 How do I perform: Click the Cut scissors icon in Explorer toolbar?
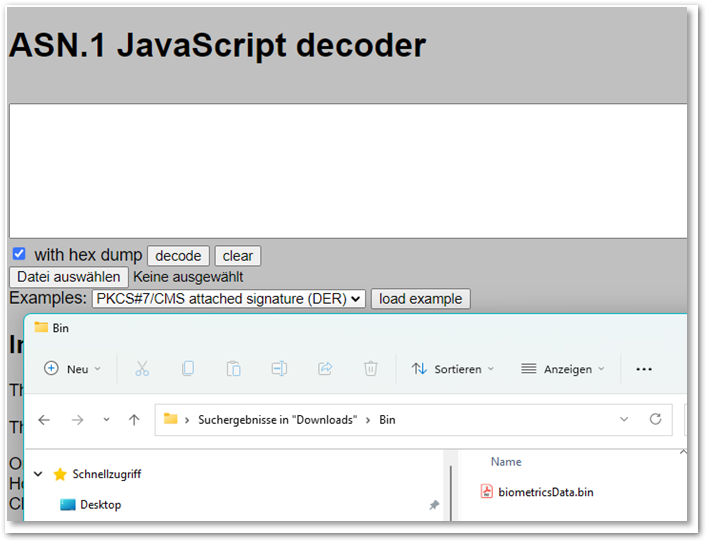tap(142, 369)
